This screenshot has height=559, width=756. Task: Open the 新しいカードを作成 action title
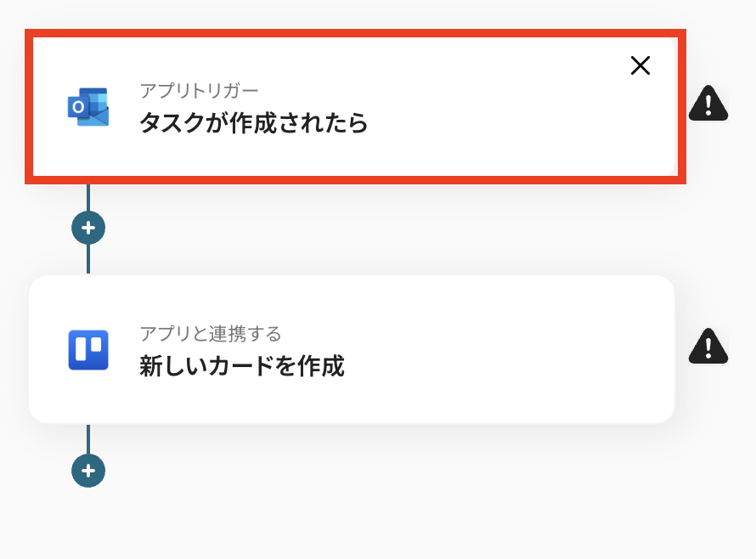242,365
